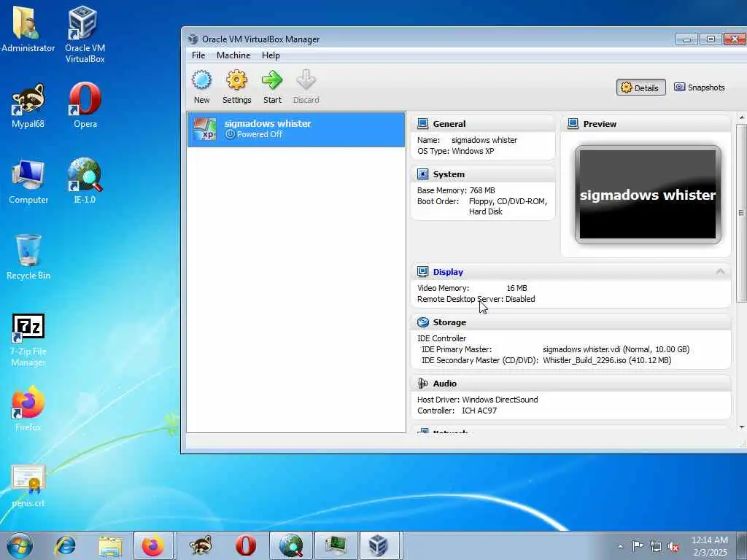Click 'Controller: ICH AC97' text

pos(457,410)
